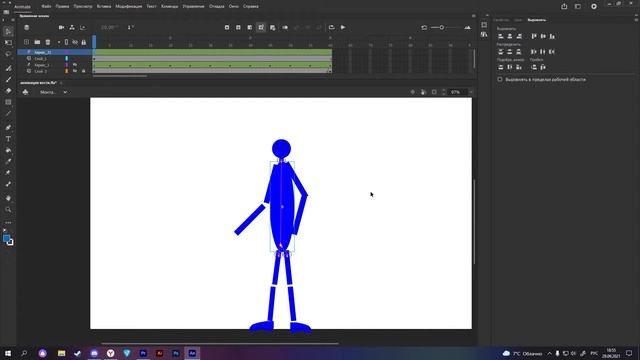Open the Правка menu
The height and width of the screenshot is (360, 640).
[62, 7]
